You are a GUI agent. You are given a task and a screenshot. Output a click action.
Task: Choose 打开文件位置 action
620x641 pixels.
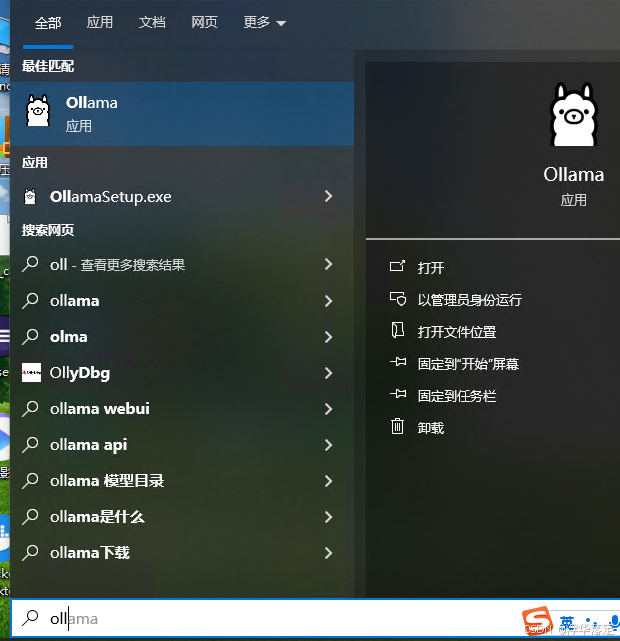tap(457, 332)
